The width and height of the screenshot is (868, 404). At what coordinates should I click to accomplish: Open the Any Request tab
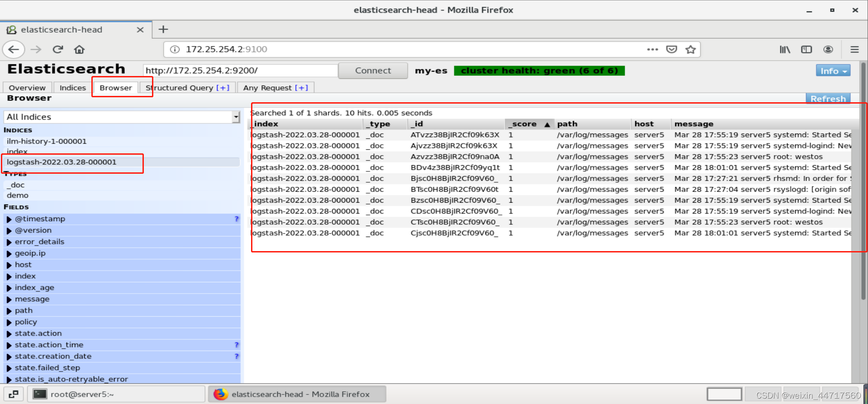pyautogui.click(x=267, y=88)
